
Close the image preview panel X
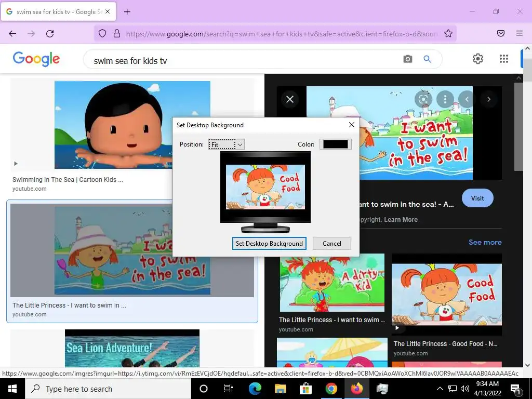pyautogui.click(x=290, y=99)
